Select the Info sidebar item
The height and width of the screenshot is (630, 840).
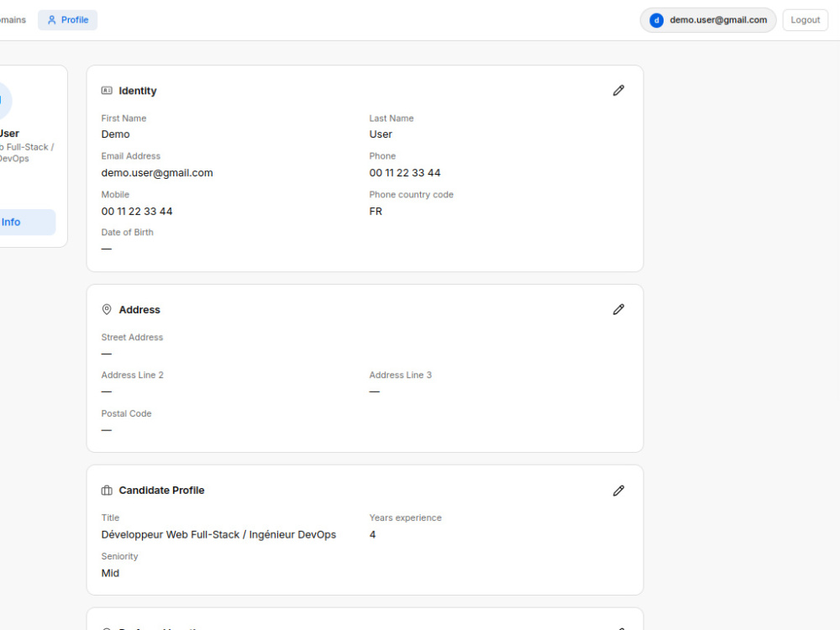click(27, 222)
